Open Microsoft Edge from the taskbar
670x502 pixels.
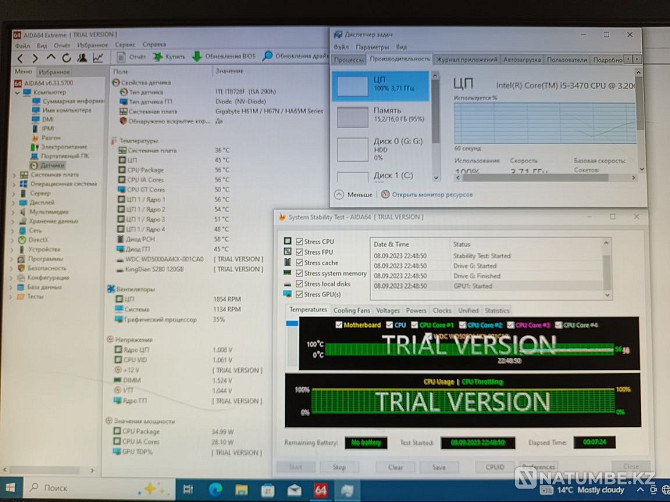(x=215, y=490)
